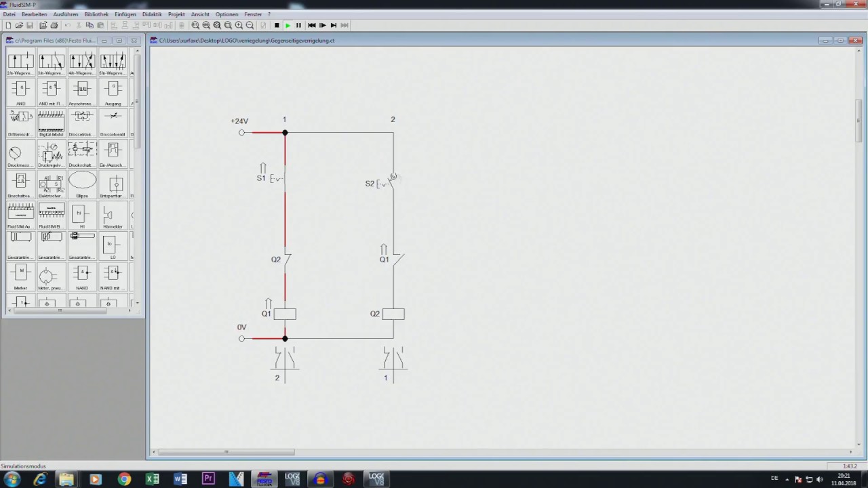Open the Optionen menu
This screenshot has width=868, height=488.
click(x=227, y=14)
